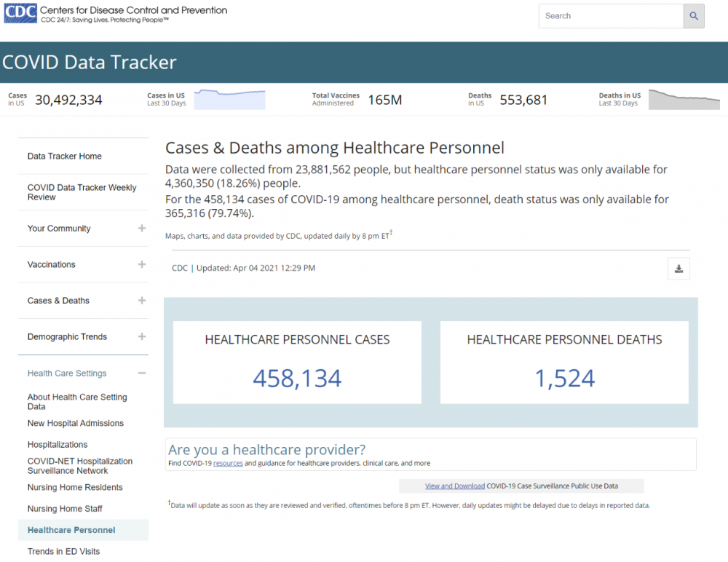Image resolution: width=728 pixels, height=562 pixels.
Task: Expand the Cases & Deaths section
Action: coord(142,301)
